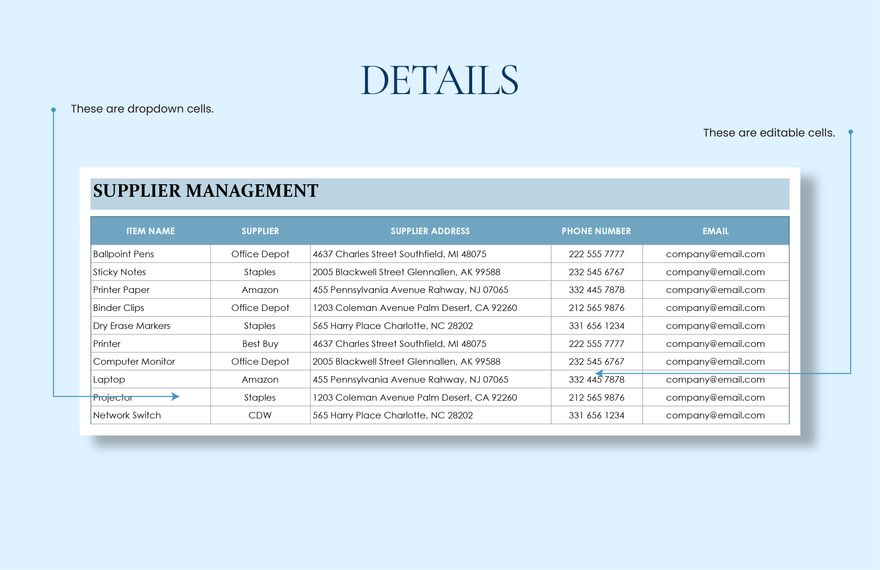Open the Printer Paper dropdown cell

150,290
